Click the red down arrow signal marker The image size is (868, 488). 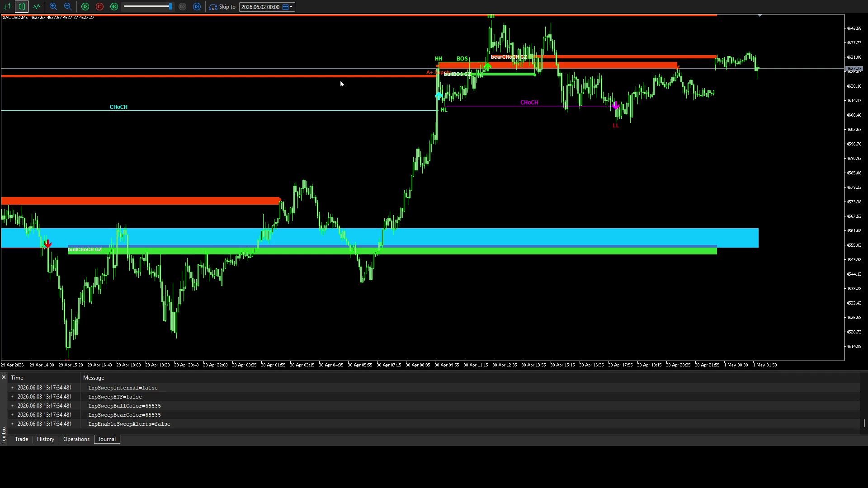[47, 244]
